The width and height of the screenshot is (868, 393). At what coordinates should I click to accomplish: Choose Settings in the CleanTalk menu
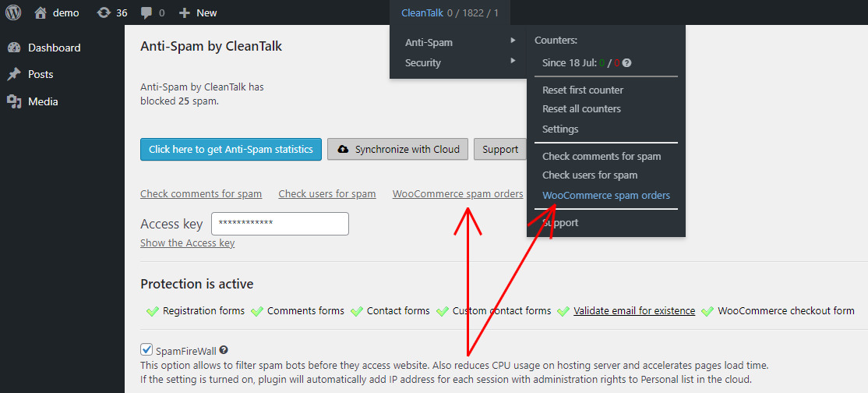(560, 129)
